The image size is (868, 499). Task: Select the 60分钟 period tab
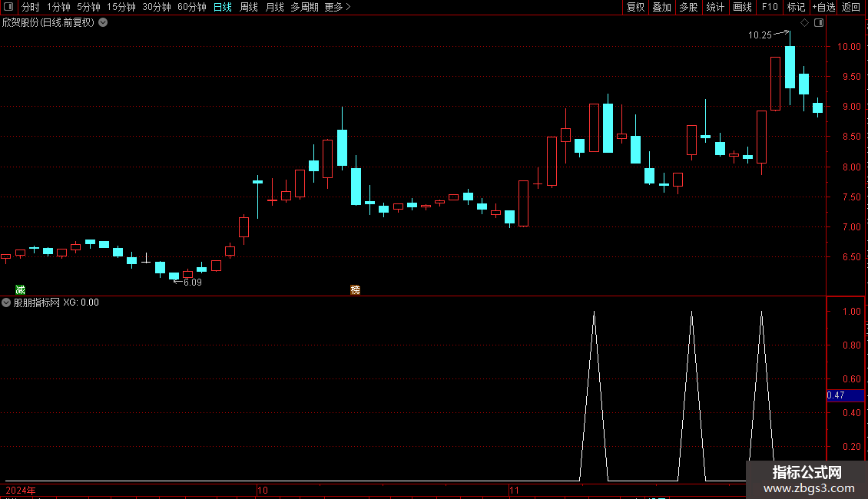coord(192,7)
